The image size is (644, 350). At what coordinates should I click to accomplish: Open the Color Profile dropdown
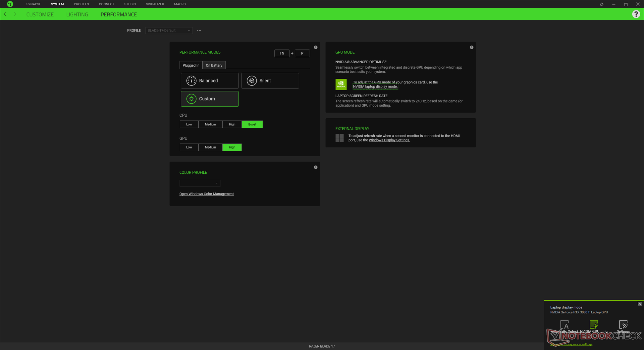tap(200, 183)
